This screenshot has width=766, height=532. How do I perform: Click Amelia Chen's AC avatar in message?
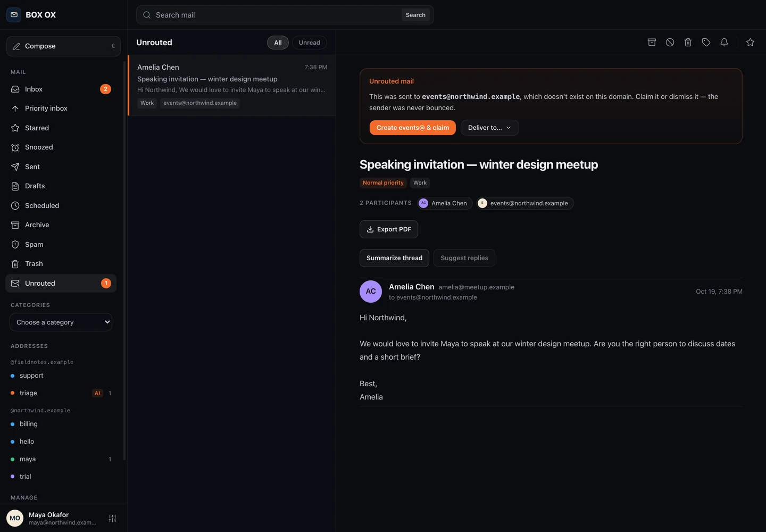(x=371, y=292)
